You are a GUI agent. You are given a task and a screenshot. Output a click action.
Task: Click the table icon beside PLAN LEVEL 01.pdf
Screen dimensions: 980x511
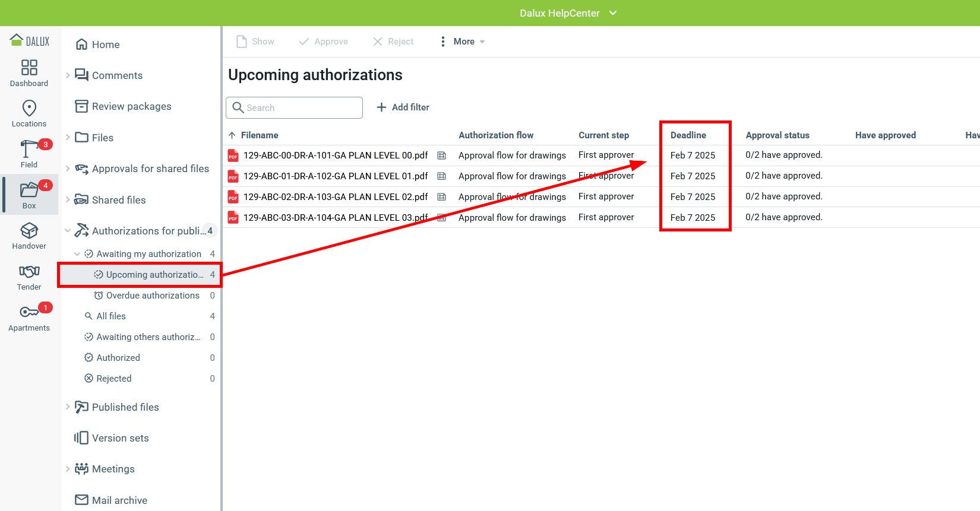point(441,176)
